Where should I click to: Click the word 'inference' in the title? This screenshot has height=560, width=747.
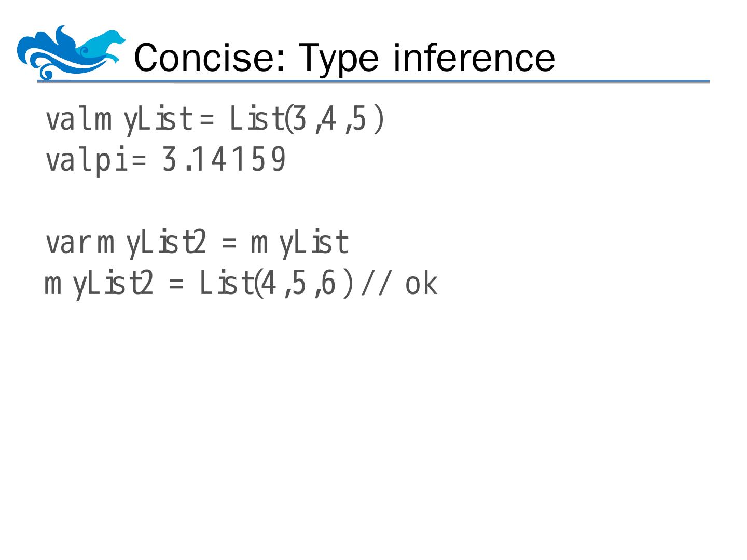click(474, 57)
